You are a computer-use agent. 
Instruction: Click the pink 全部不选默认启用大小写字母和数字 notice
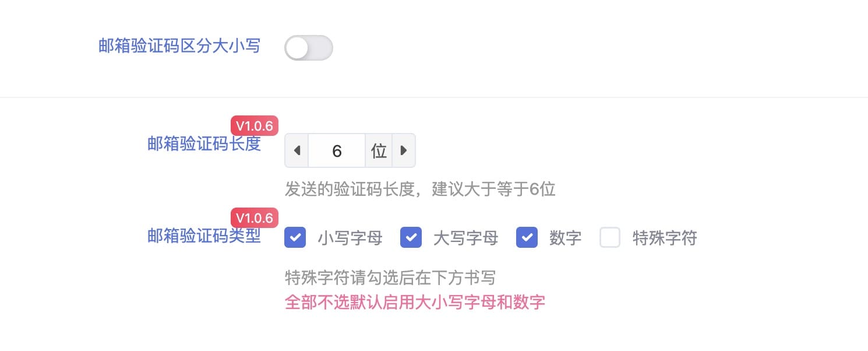coord(415,303)
